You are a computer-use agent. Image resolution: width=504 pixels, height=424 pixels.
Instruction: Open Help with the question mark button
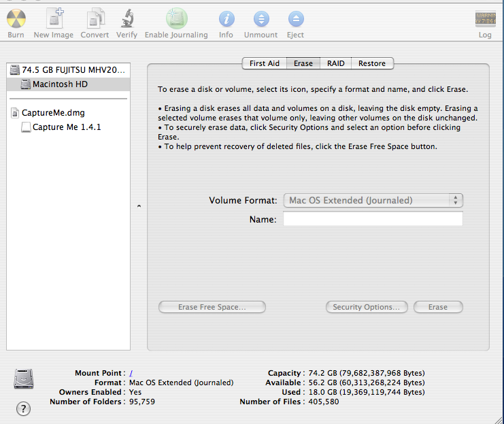[23, 409]
